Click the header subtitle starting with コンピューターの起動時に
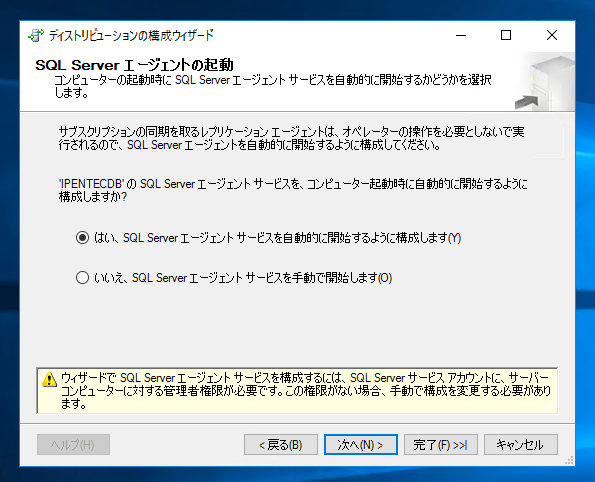The height and width of the screenshot is (482, 595). (272, 86)
